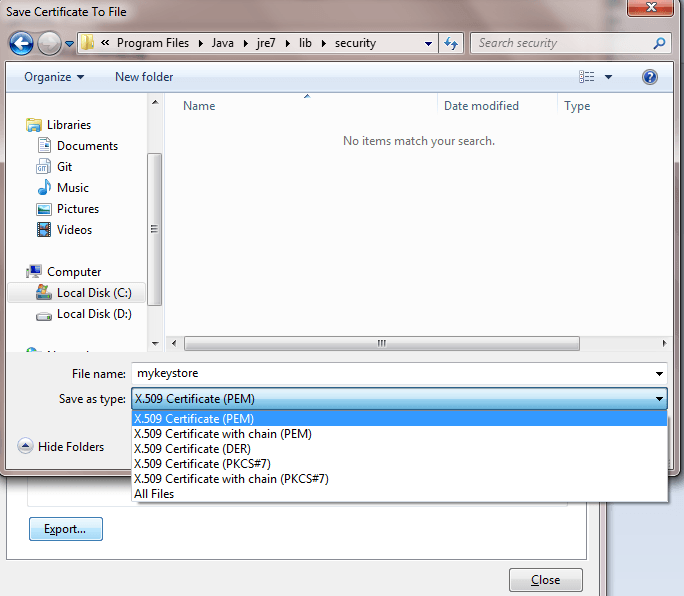Choose X.509 Certificate with chain (PEM)

pos(399,434)
